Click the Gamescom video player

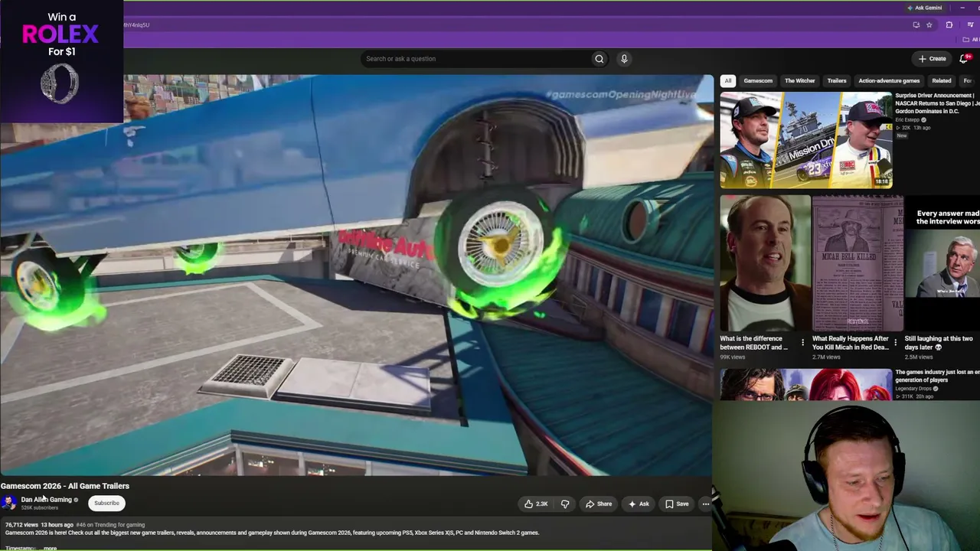coord(357,275)
